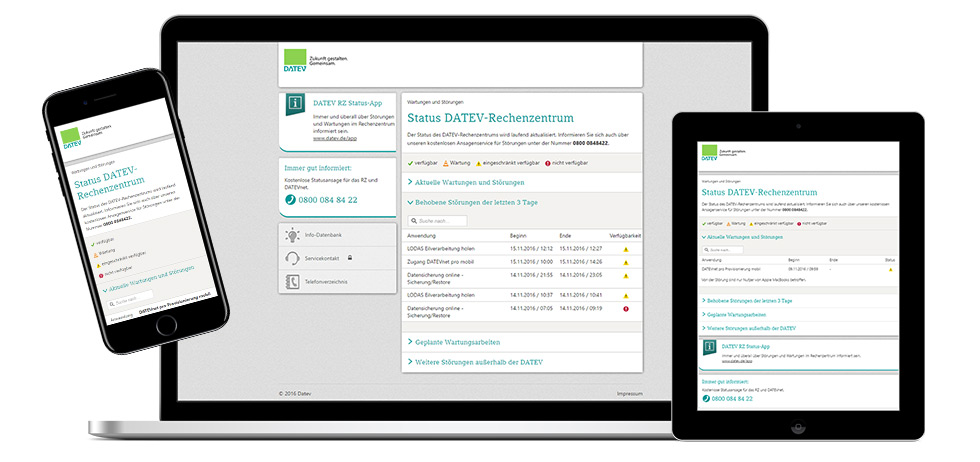
Task: Click the phone icon beside 0800 084 84 22 on laptop
Action: [x=291, y=200]
